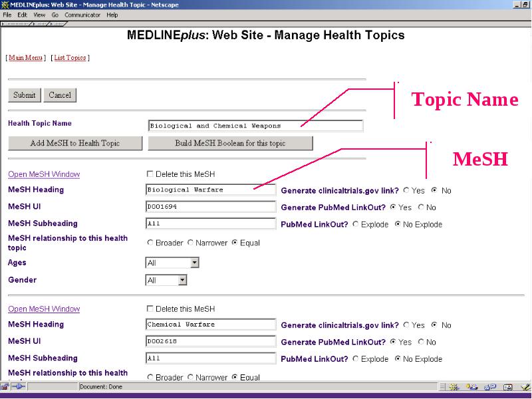Image resolution: width=532 pixels, height=399 pixels.
Task: Click MeSH UI field containing D002618
Action: (x=211, y=341)
